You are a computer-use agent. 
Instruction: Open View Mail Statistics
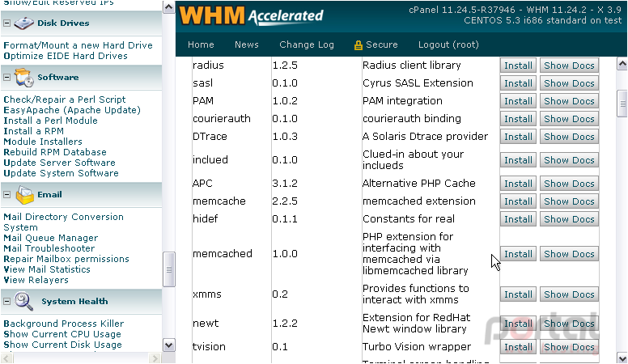pos(47,269)
